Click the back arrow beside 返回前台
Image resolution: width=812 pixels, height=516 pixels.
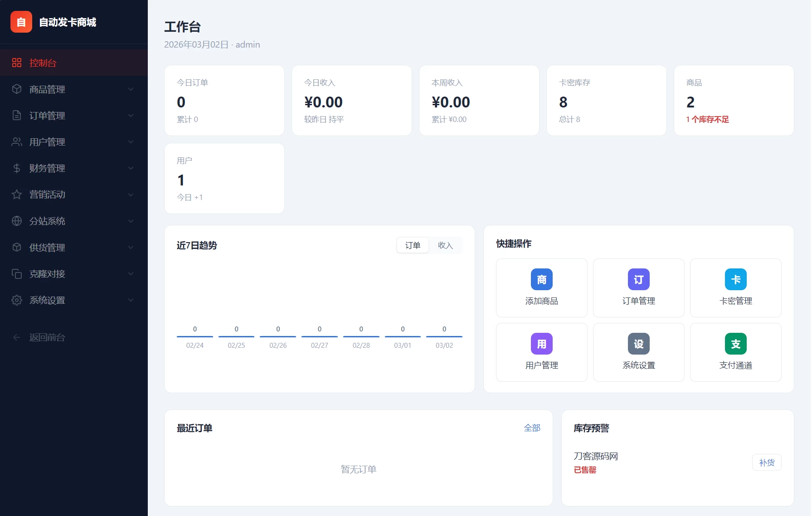[x=16, y=337]
